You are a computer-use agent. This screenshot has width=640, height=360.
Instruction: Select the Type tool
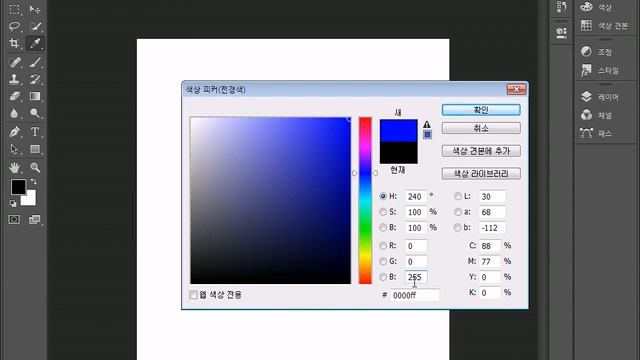tap(35, 132)
